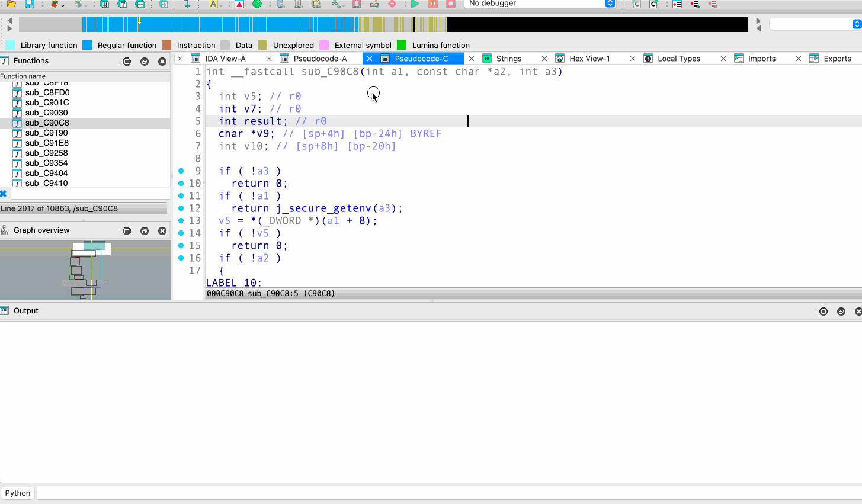
Task: Terminate the process with the stop icon
Action: 451,4
